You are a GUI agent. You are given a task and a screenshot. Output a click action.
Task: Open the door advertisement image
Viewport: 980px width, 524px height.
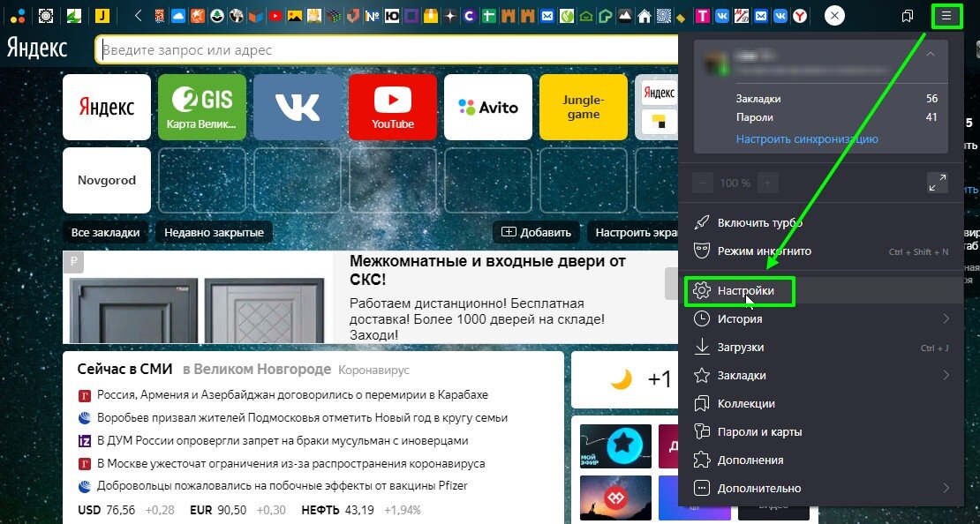click(198, 297)
